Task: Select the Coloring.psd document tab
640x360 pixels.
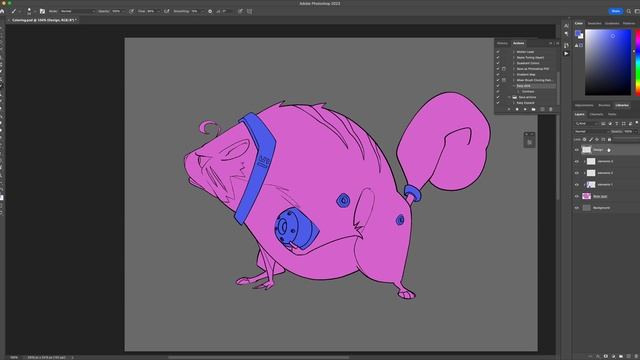Action: click(x=44, y=20)
